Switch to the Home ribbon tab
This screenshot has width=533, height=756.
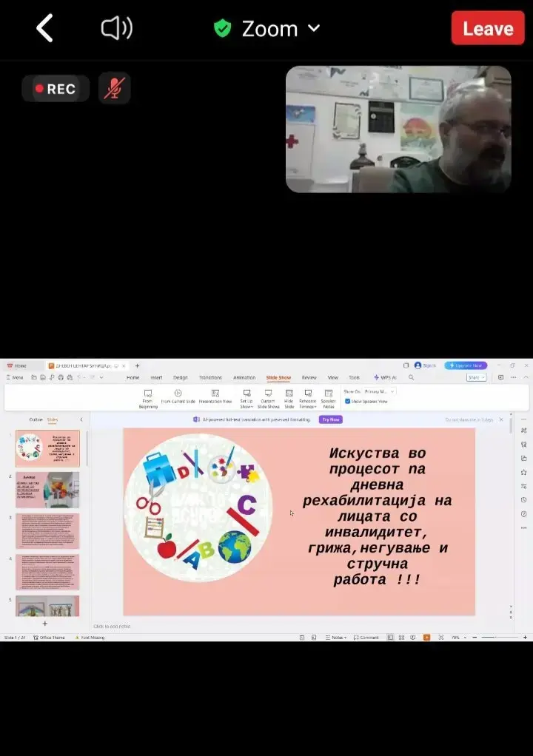pos(133,377)
